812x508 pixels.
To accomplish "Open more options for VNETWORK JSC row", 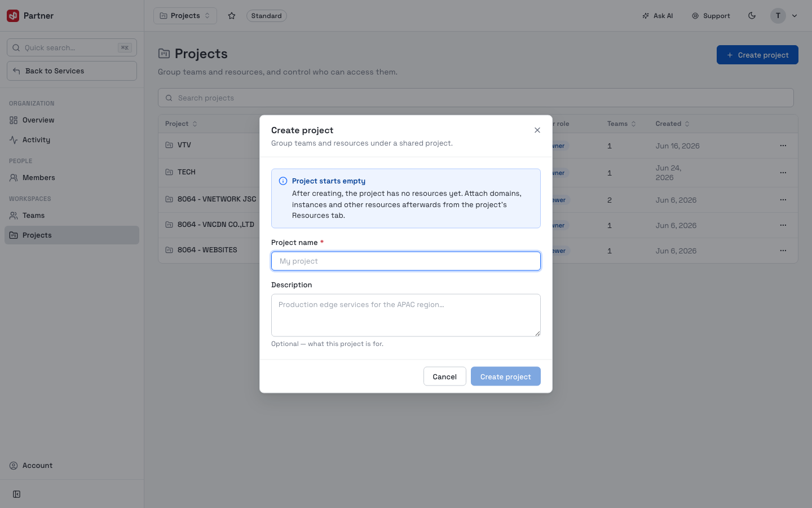I will tap(783, 200).
